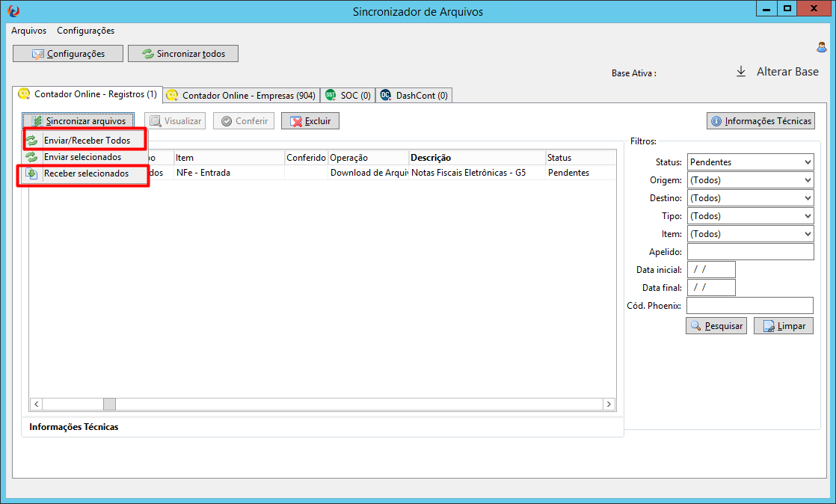Expand the Destino filter dropdown
The height and width of the screenshot is (504, 836).
point(750,198)
